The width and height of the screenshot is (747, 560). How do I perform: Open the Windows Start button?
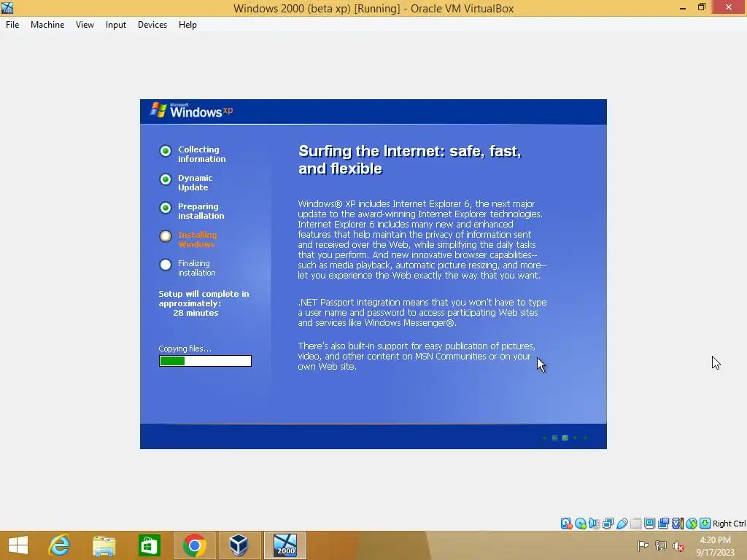[18, 545]
